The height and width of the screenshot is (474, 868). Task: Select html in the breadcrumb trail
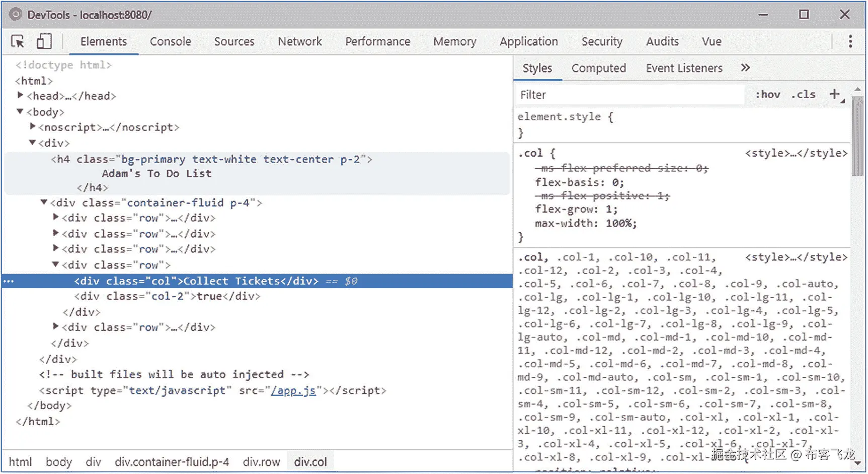pyautogui.click(x=20, y=461)
